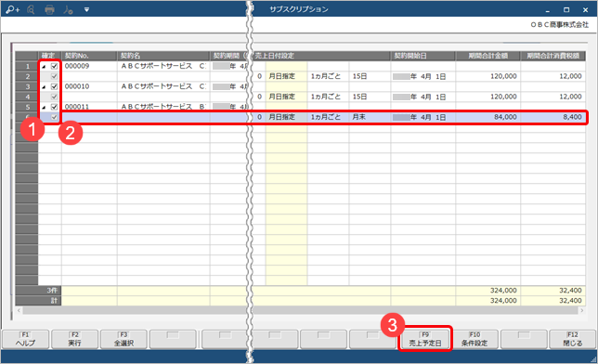Collapse the contract 000010 row group
The width and height of the screenshot is (598, 364).
(x=44, y=87)
